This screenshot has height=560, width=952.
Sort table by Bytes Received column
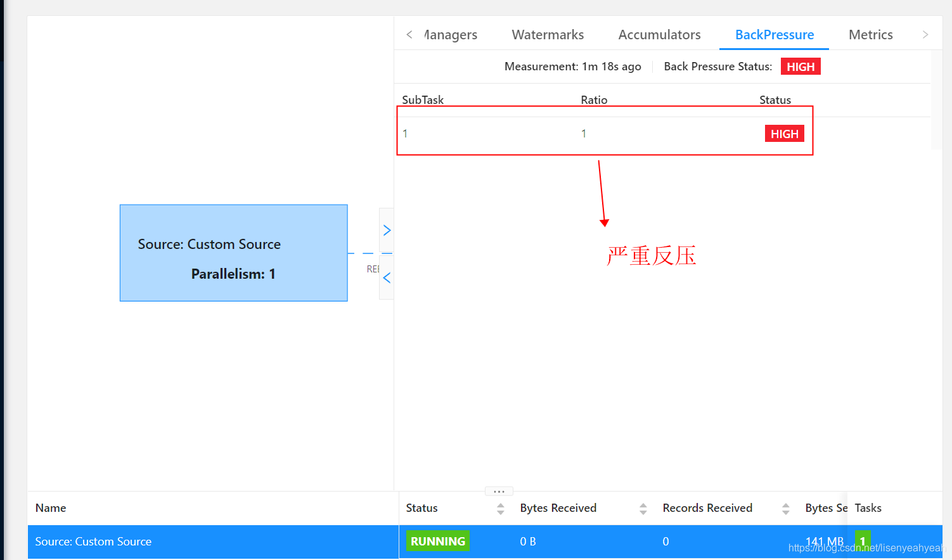pyautogui.click(x=643, y=509)
